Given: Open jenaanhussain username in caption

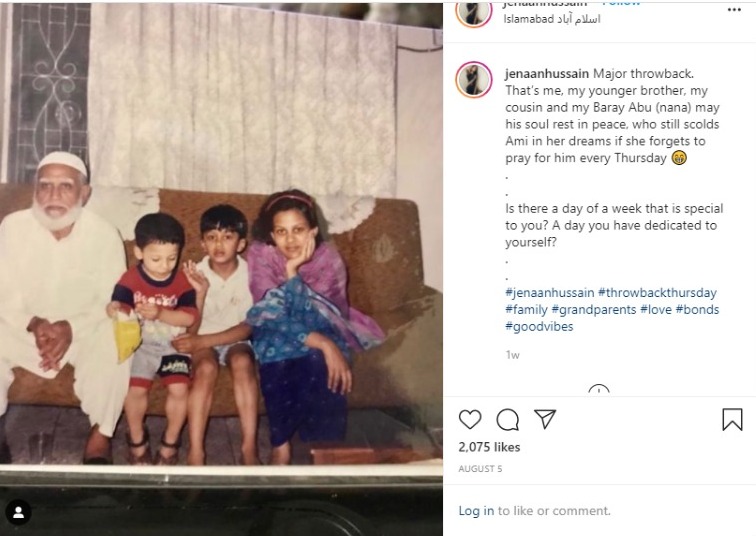Looking at the screenshot, I should (547, 74).
